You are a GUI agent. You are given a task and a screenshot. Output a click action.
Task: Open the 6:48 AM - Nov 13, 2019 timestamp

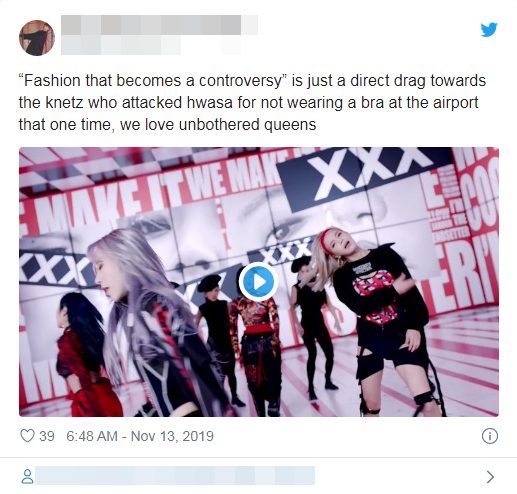pos(140,436)
